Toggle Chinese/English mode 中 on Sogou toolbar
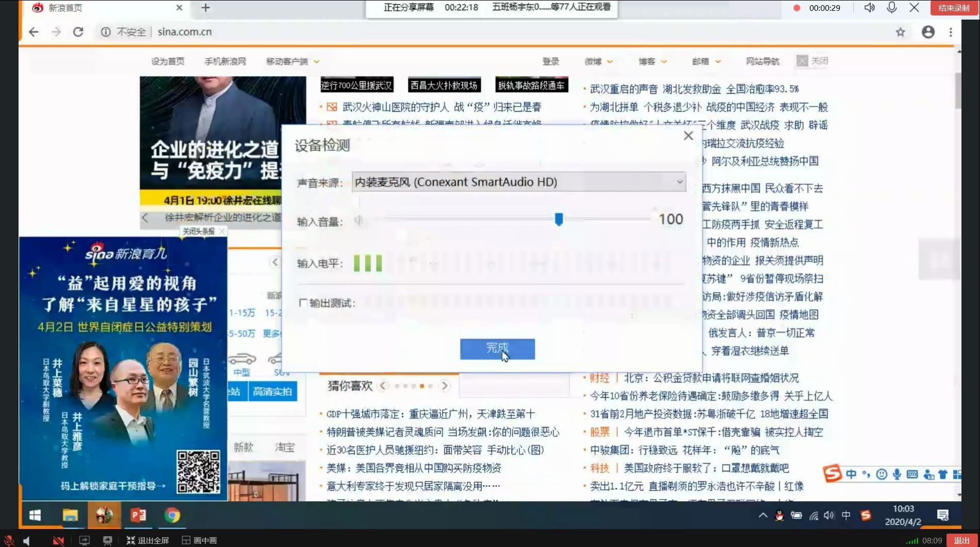Image resolution: width=980 pixels, height=547 pixels. [x=851, y=474]
